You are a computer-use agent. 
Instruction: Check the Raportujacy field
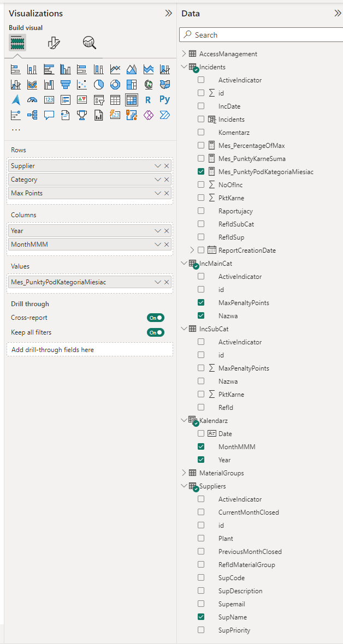point(201,211)
